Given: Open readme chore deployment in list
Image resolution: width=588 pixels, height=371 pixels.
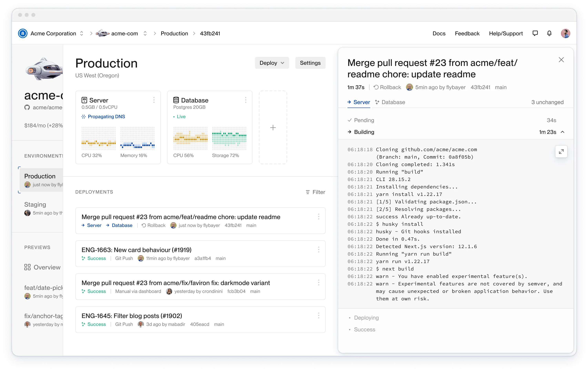Looking at the screenshot, I should point(200,220).
